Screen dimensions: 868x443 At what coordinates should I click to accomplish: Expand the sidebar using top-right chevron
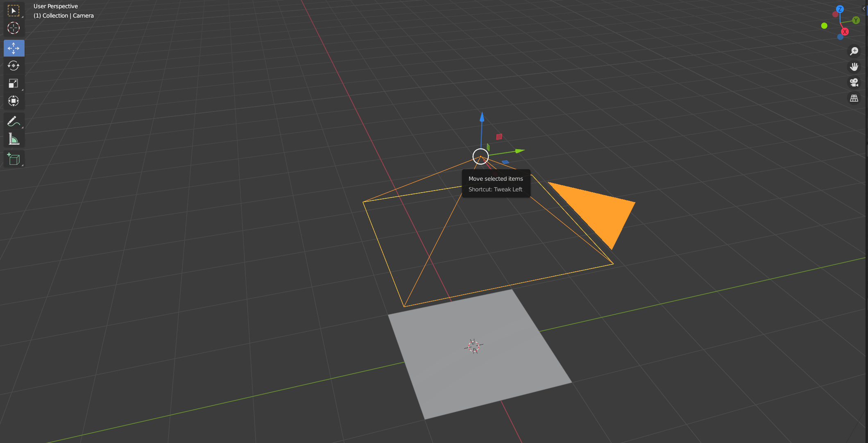click(864, 8)
